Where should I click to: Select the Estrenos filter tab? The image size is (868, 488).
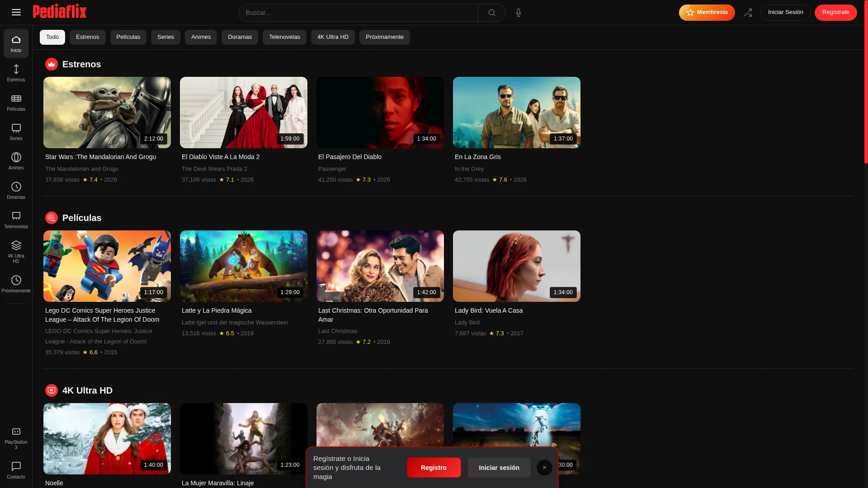(88, 37)
